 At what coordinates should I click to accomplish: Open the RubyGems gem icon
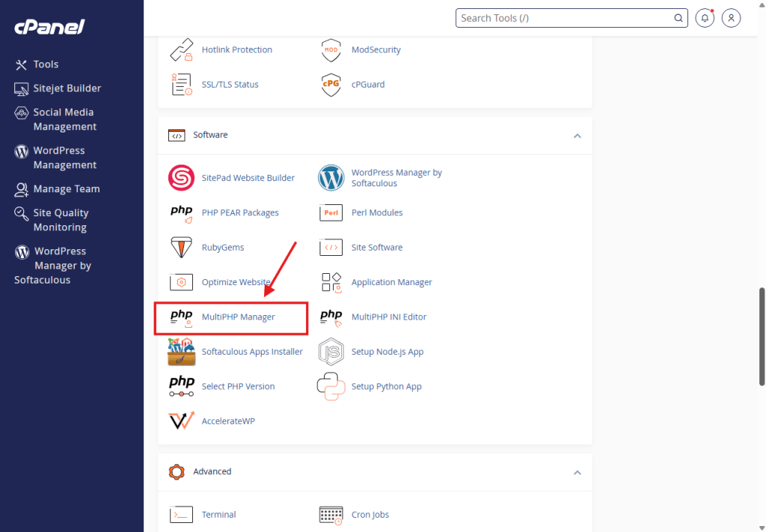(181, 248)
